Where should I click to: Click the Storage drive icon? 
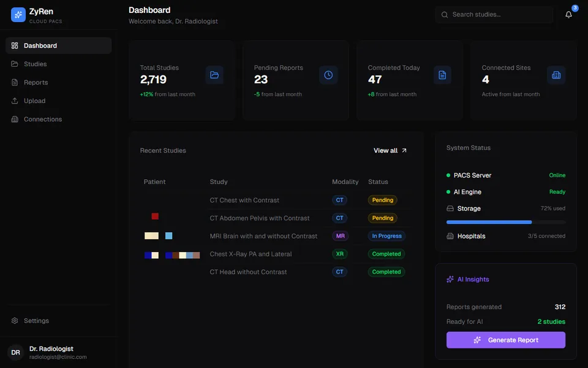450,209
